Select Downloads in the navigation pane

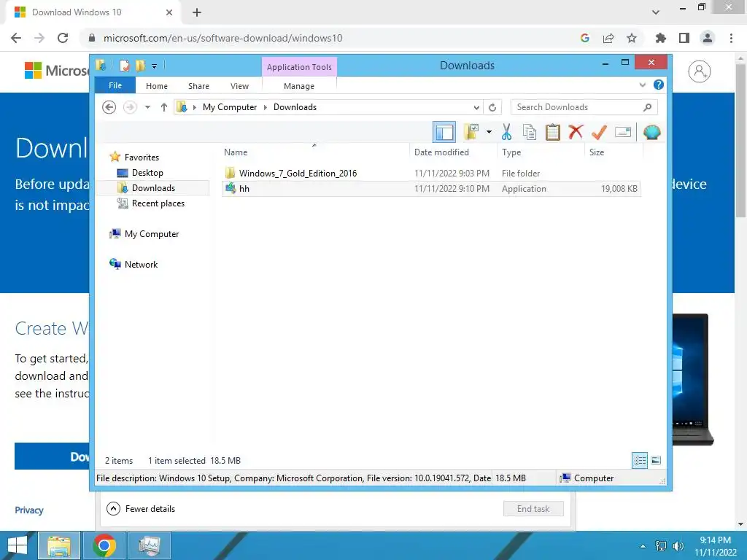pos(153,187)
